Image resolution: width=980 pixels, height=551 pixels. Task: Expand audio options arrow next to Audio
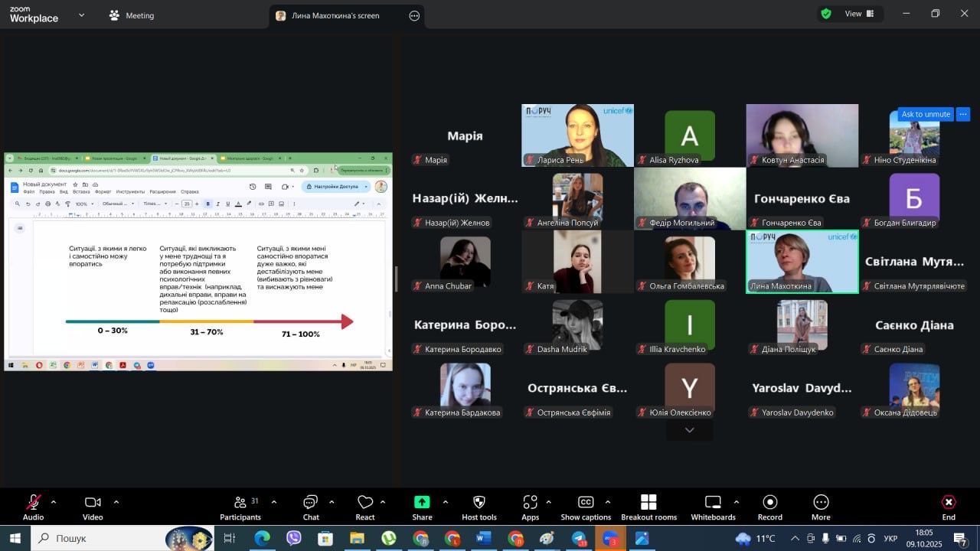[54, 502]
